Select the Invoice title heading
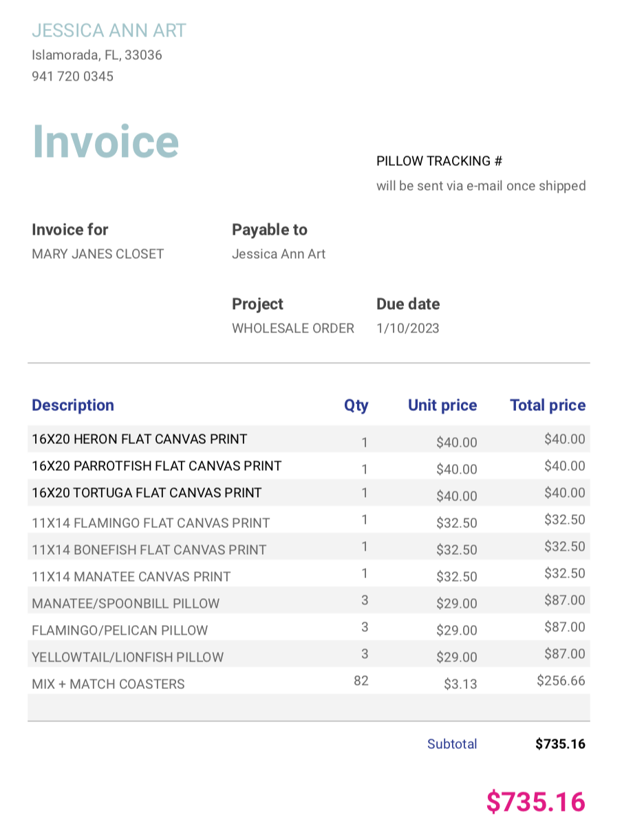The image size is (644, 826). click(x=105, y=141)
